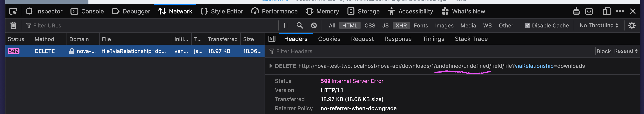The height and width of the screenshot is (114, 644).
Task: Take a screenshot of the page
Action: [x=589, y=11]
